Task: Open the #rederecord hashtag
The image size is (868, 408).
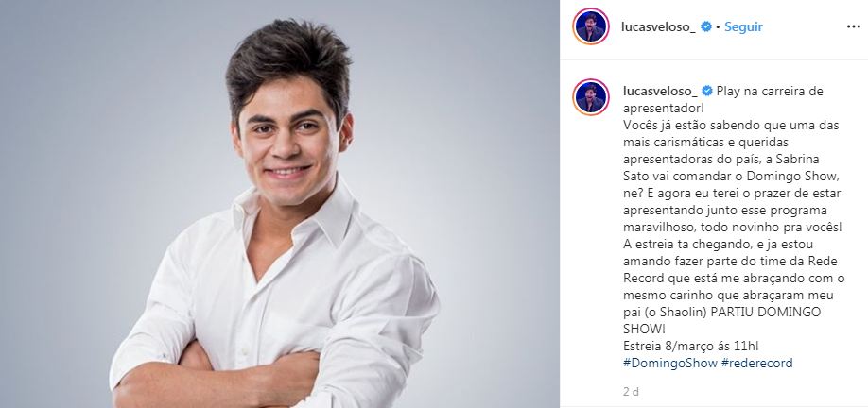Action: coord(757,364)
